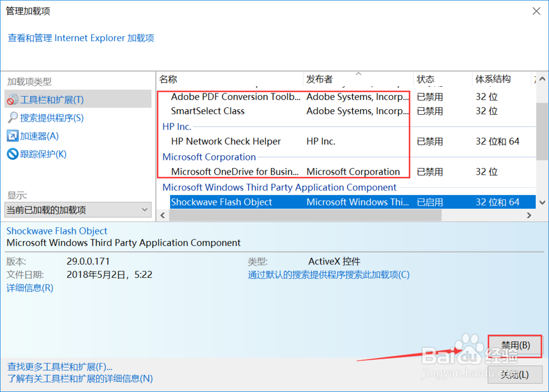Click 32 位 architecture of SmartSelect Class
This screenshot has height=392, width=549.
pos(486,111)
